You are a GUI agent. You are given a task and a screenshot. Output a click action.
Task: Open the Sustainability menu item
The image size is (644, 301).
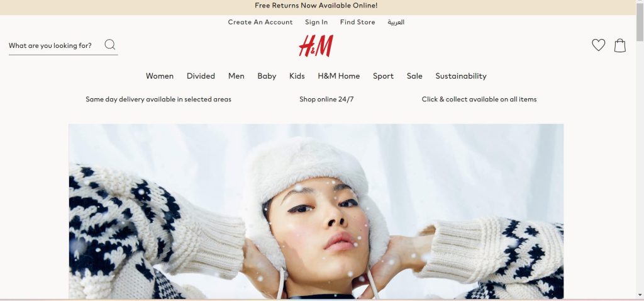click(x=461, y=76)
